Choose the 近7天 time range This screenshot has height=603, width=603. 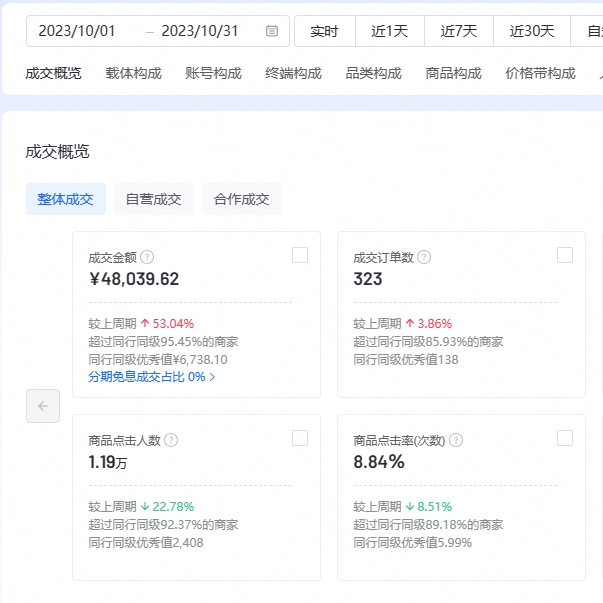pyautogui.click(x=459, y=31)
